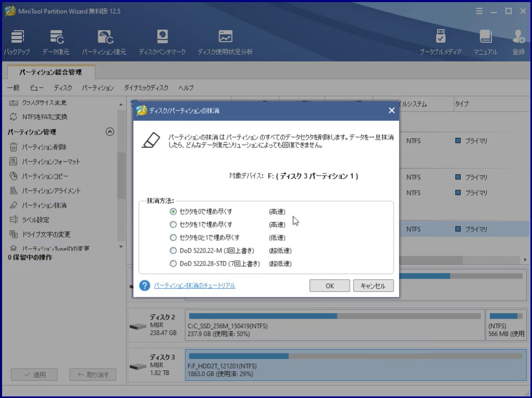The image size is (532, 398).
Task: Click the Format Partition icon
Action: point(13,161)
